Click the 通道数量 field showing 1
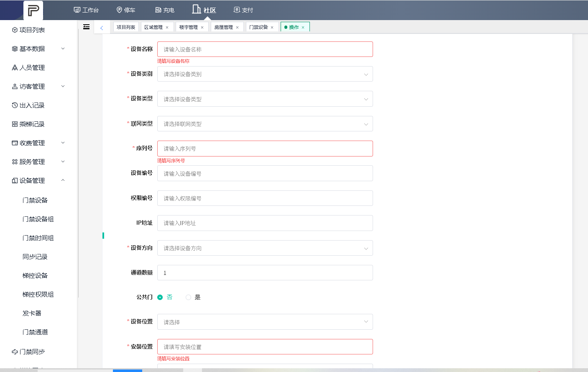This screenshot has height=372, width=588. click(265, 273)
